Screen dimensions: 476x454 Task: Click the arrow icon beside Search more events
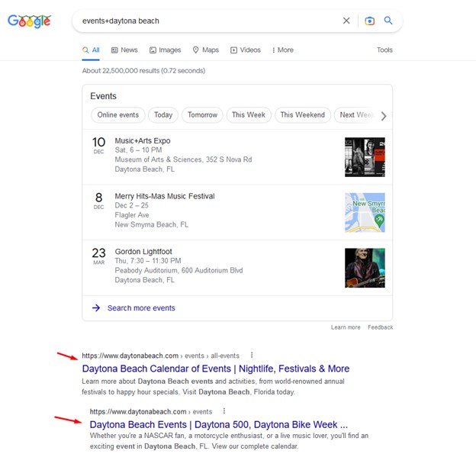[96, 308]
